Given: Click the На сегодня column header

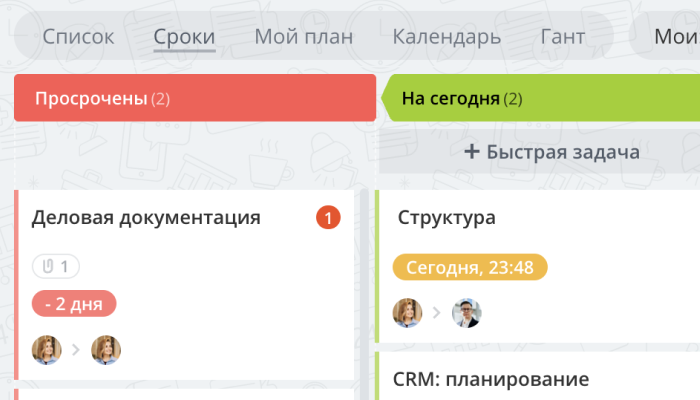Looking at the screenshot, I should click(540, 98).
